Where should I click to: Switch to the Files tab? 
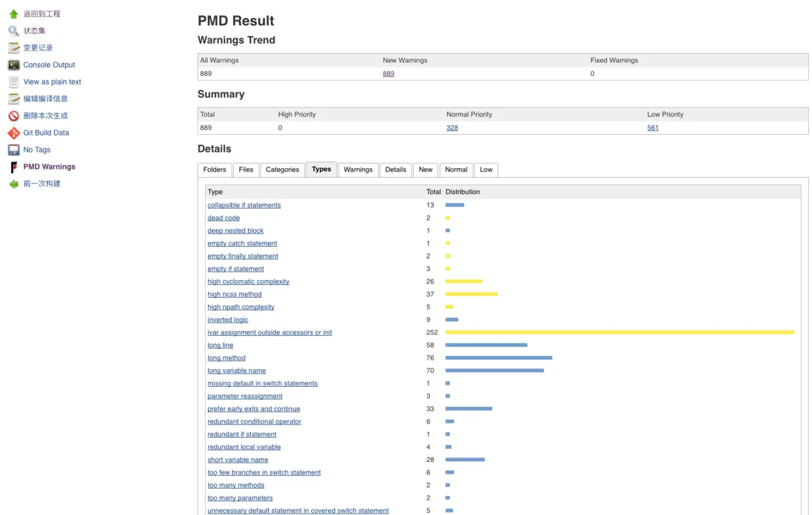[x=246, y=169]
